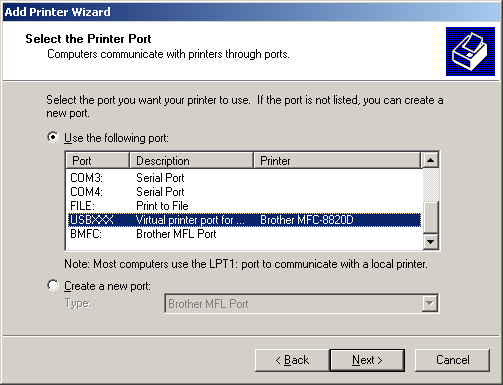Click the port list scrollbar thumb
503x385 pixels.
(430, 217)
